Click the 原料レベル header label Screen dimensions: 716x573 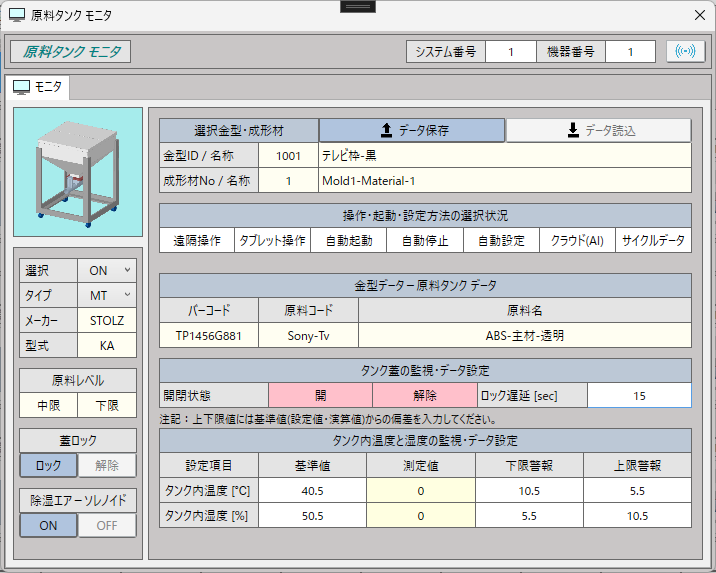point(78,380)
